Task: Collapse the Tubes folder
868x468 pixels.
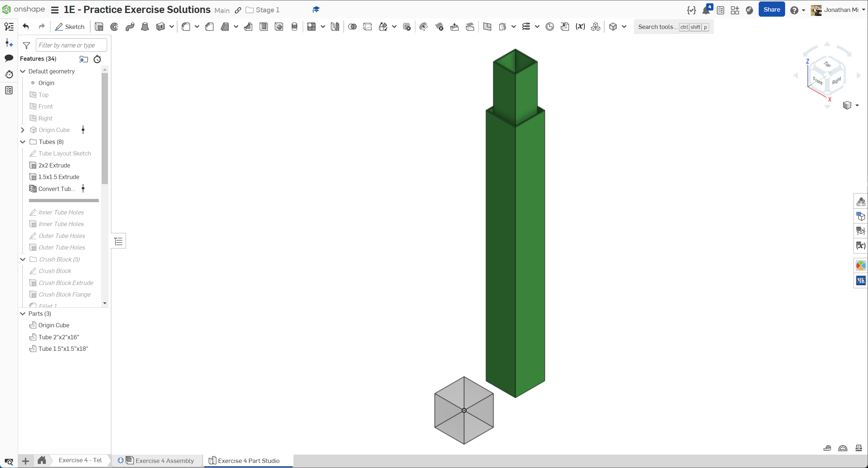Action: click(x=23, y=142)
